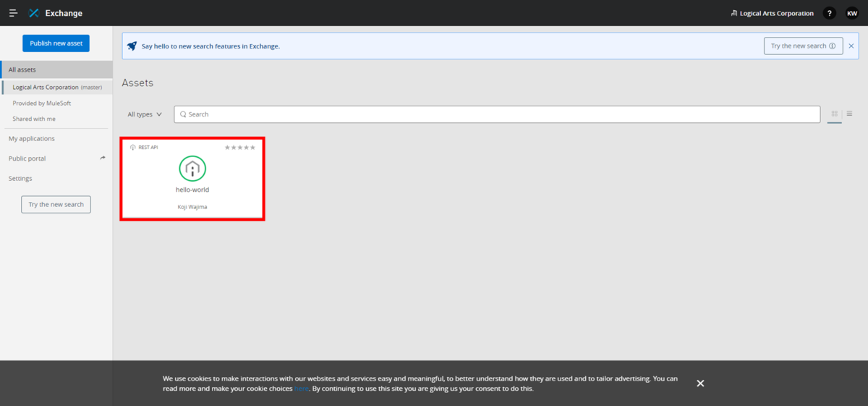
Task: Open Settings in the sidebar
Action: coord(20,178)
